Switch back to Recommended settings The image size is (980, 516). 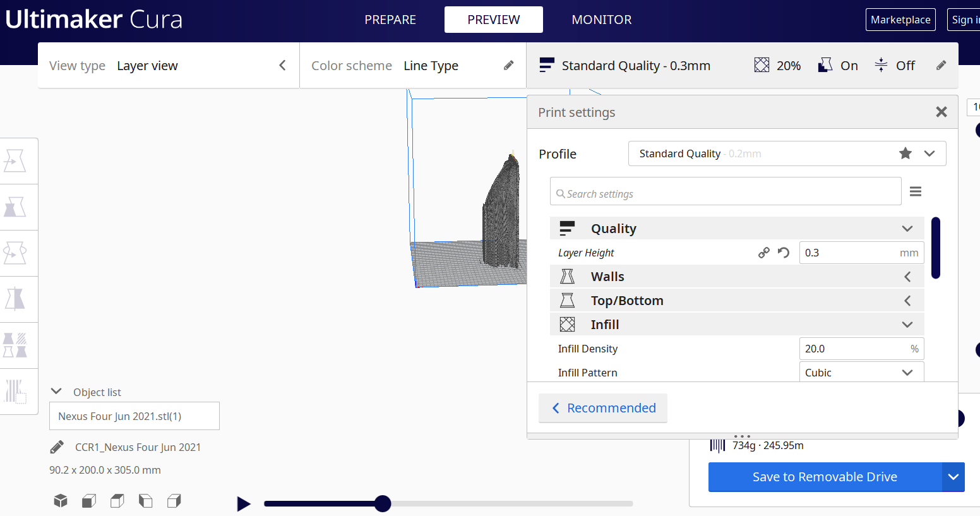pos(603,408)
